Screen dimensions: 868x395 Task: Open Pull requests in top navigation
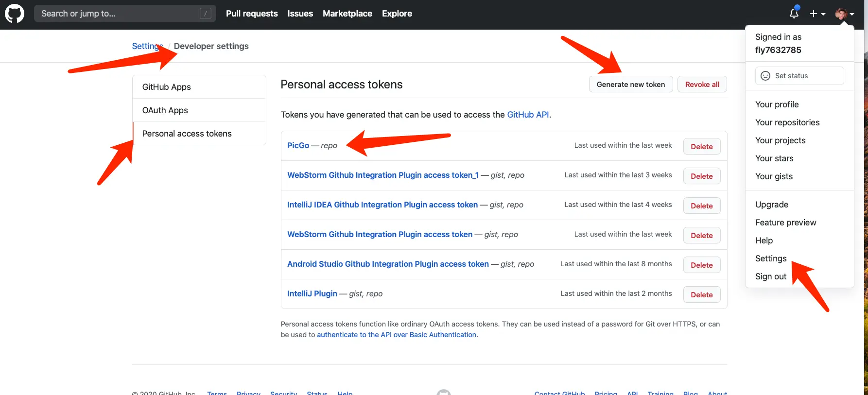(252, 14)
